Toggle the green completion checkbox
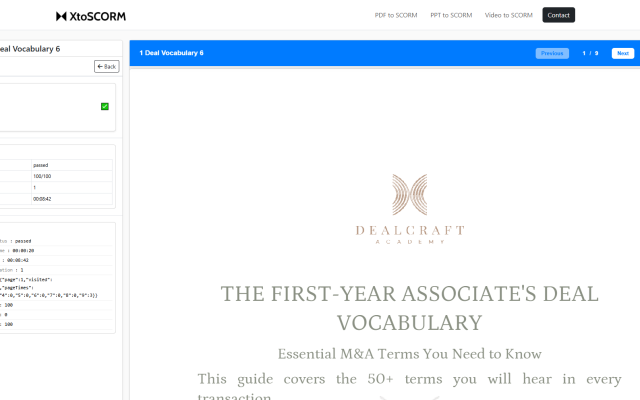Screen dimensions: 640x400 click(x=105, y=107)
